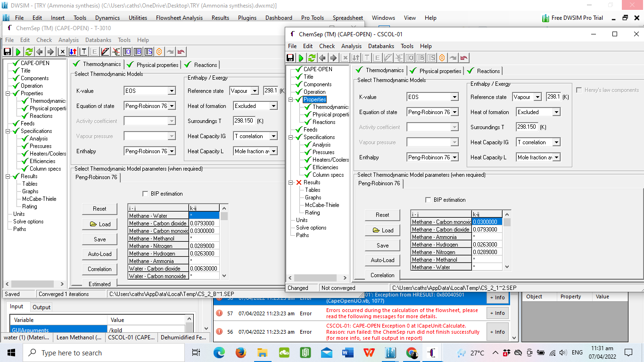644x362 pixels.
Task: Click the B report icon in T-3010 toolbar
Action: click(138, 52)
